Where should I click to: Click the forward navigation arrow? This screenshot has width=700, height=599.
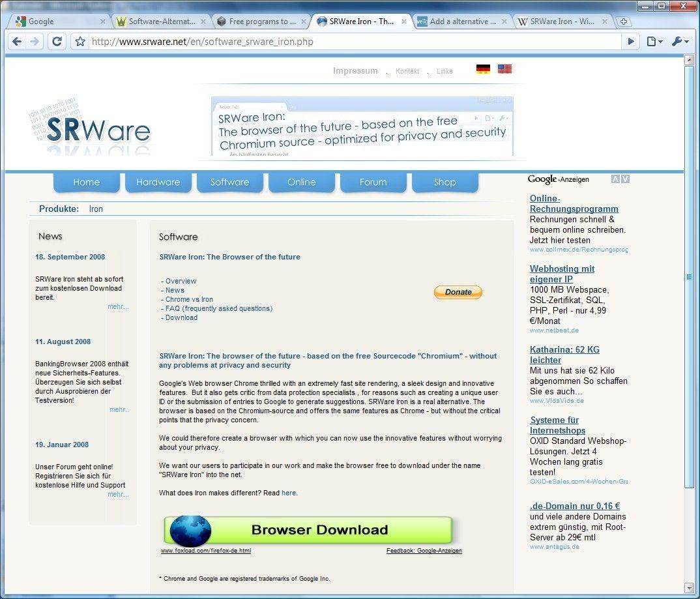(35, 42)
